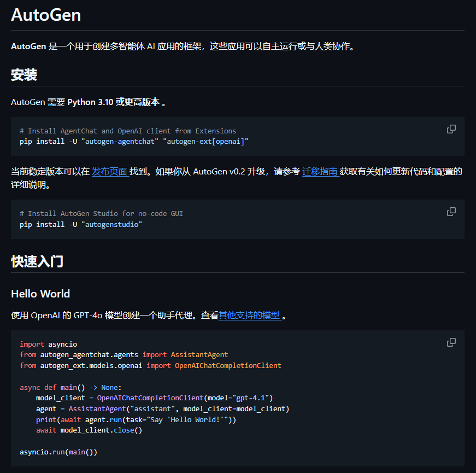Click the comment "# Install AutoGen Studio for no-code GUI"

pyautogui.click(x=102, y=214)
